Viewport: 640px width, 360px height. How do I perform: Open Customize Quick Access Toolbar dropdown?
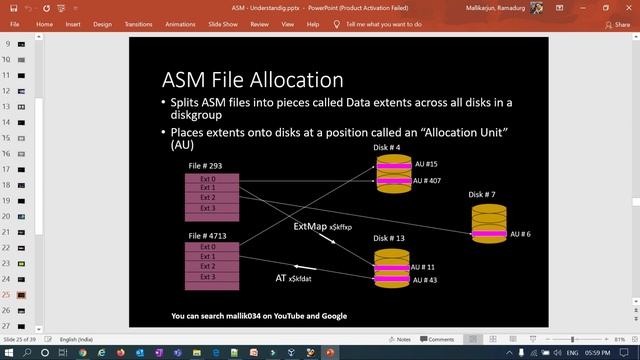point(76,8)
